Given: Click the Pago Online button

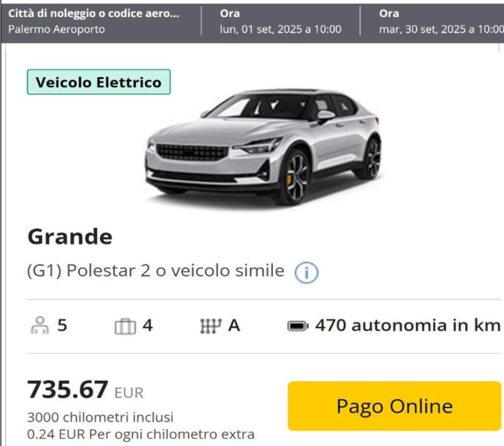Looking at the screenshot, I should (x=394, y=406).
